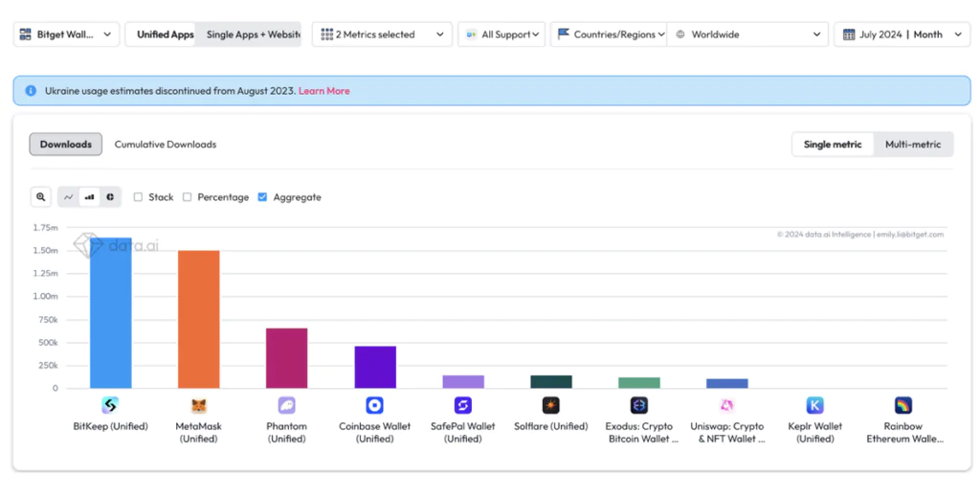Image resolution: width=980 pixels, height=499 pixels.
Task: Click the Phantom (Unified) label
Action: tap(287, 432)
